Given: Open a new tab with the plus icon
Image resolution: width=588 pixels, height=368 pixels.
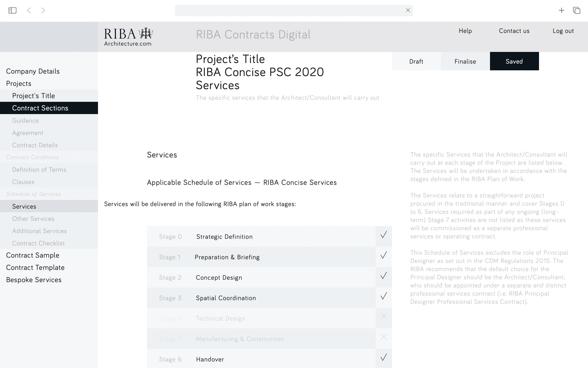Looking at the screenshot, I should (x=561, y=10).
